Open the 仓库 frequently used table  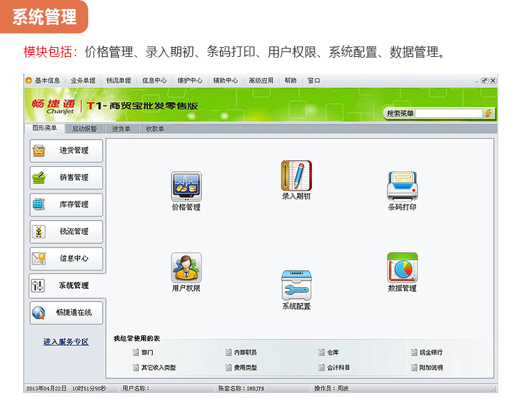(329, 352)
